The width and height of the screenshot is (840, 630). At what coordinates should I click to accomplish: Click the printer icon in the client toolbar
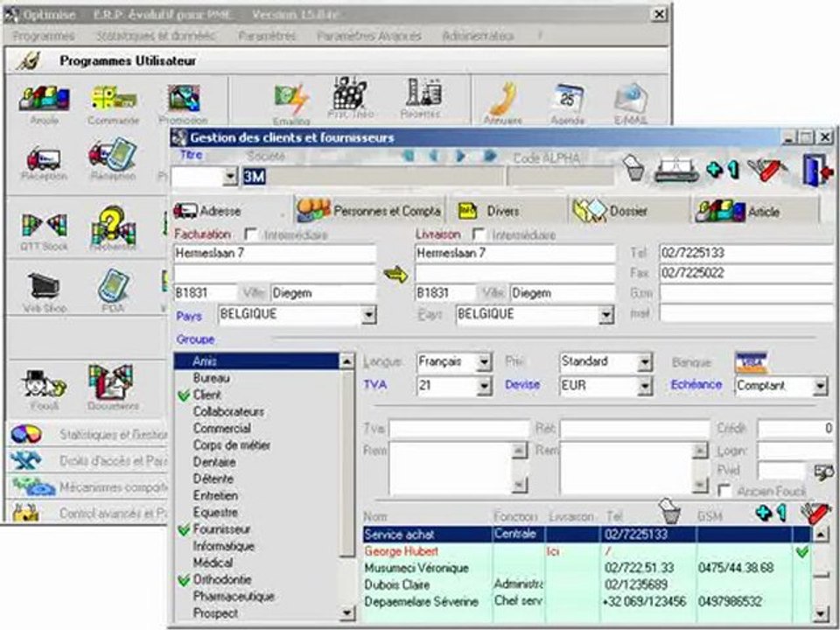tap(676, 169)
